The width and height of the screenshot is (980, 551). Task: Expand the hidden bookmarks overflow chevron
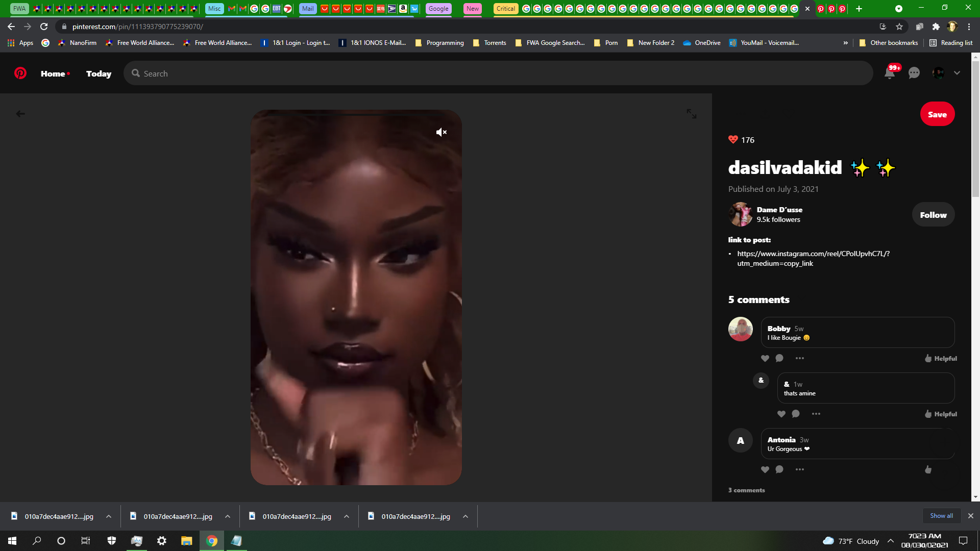(846, 43)
